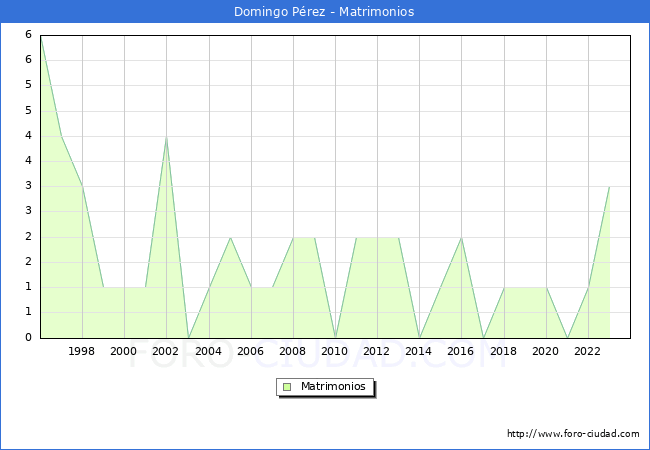Select the 2000 x-axis label
The image size is (650, 450).
(x=124, y=351)
